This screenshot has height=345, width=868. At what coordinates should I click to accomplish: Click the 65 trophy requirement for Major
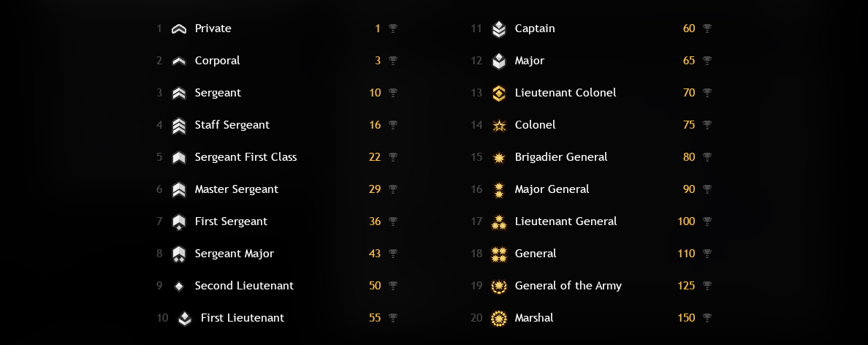click(689, 61)
